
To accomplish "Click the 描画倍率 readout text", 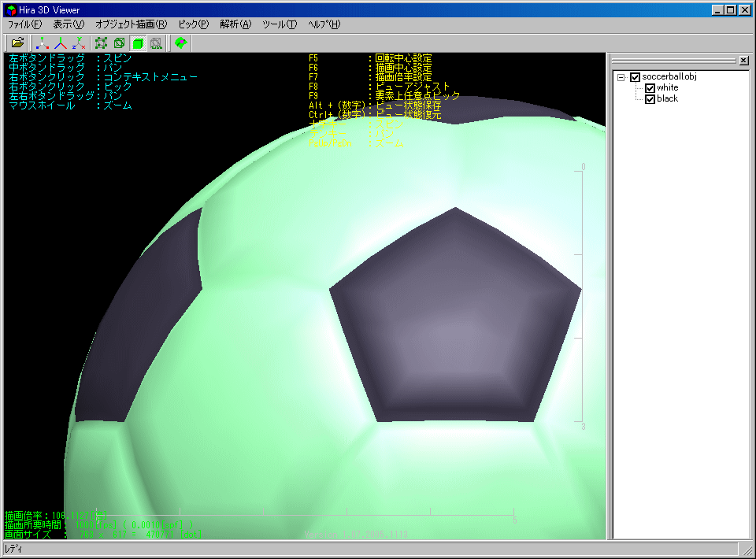I will pyautogui.click(x=56, y=515).
